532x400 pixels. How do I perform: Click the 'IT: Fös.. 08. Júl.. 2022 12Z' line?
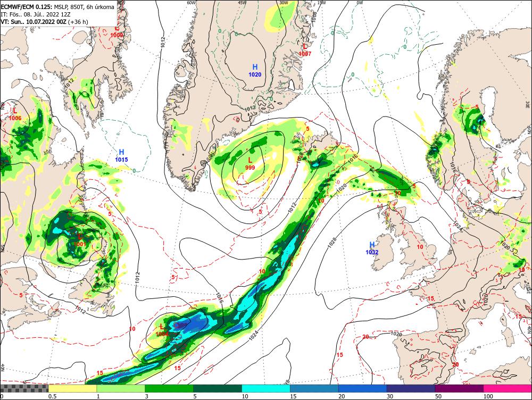click(36, 14)
